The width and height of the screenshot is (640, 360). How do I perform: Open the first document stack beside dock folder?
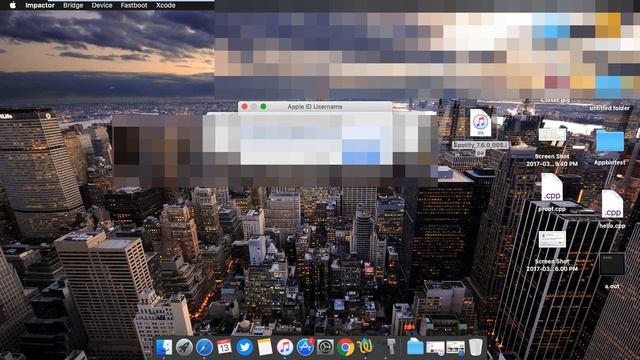point(435,347)
